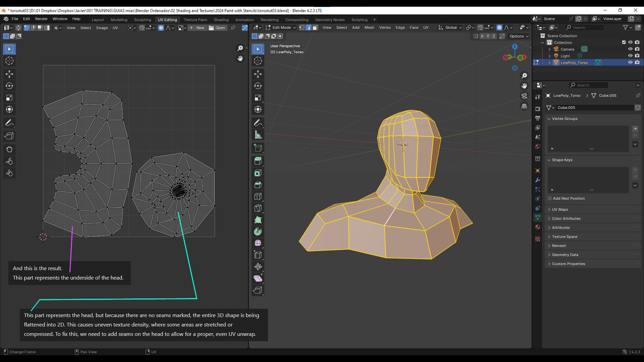Collapse the Vertex Groups panel
Viewport: 644px width, 362px height.
593,119
